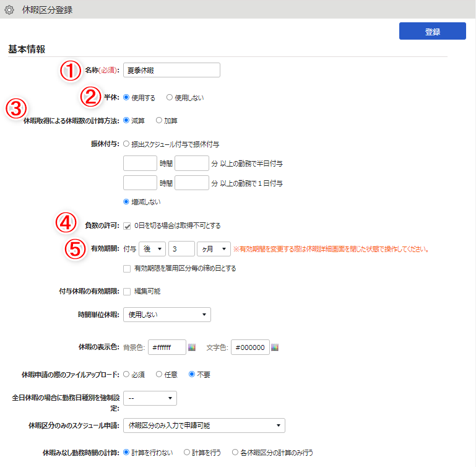Select 半休 使用する radio button
Screen dimensions: 476x467
126,97
